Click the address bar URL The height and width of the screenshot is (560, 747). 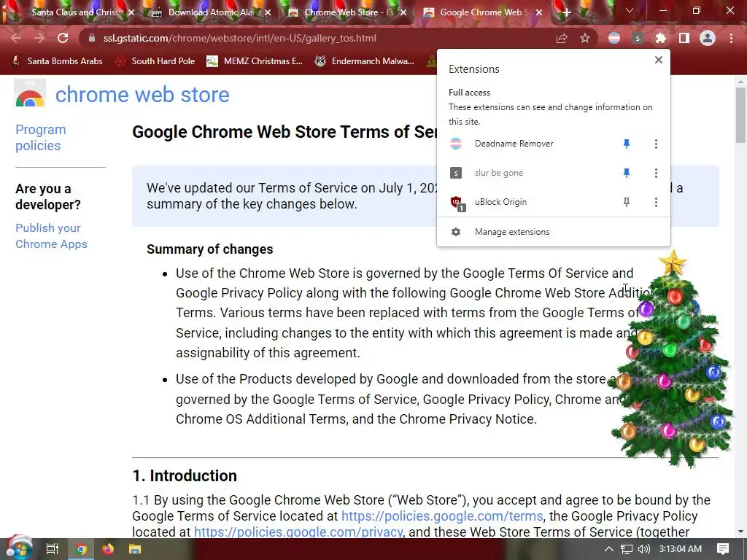239,38
